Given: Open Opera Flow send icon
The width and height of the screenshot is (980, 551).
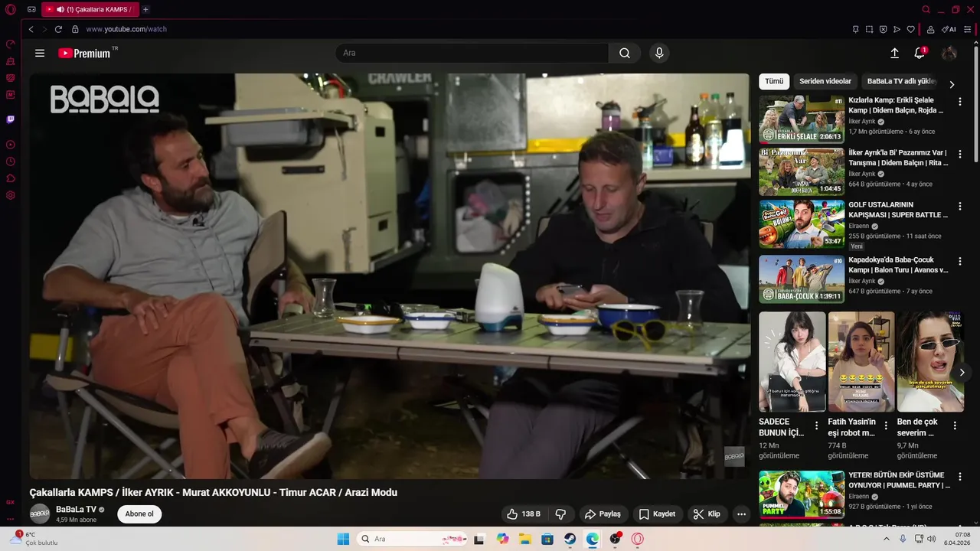Looking at the screenshot, I should (897, 29).
